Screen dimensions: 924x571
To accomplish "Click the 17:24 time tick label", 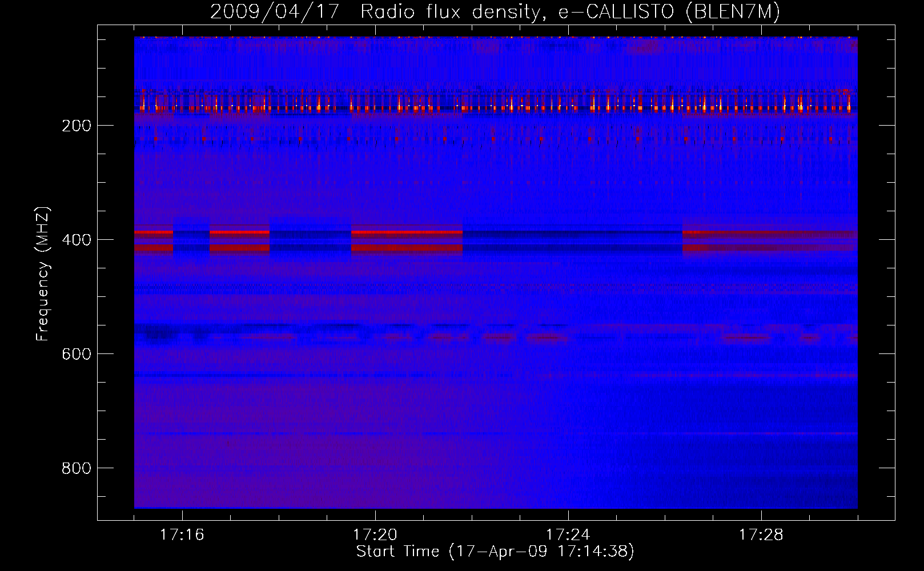I will 568,535.
